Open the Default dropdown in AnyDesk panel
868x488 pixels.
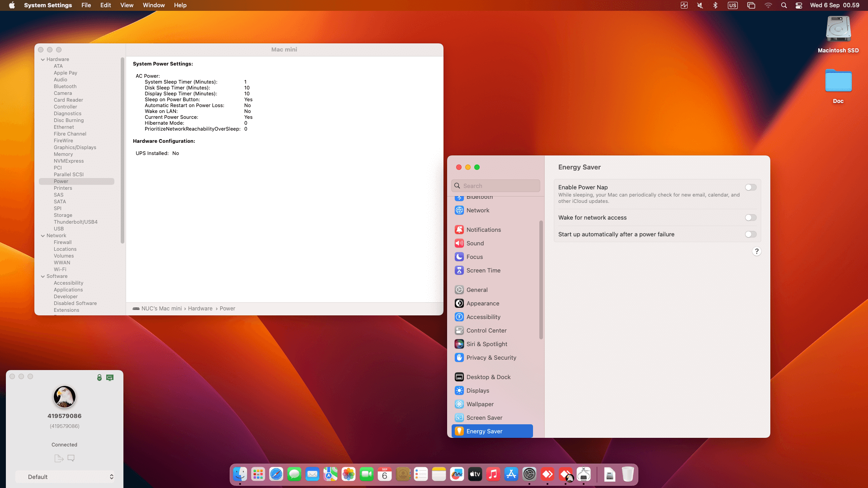point(65,477)
